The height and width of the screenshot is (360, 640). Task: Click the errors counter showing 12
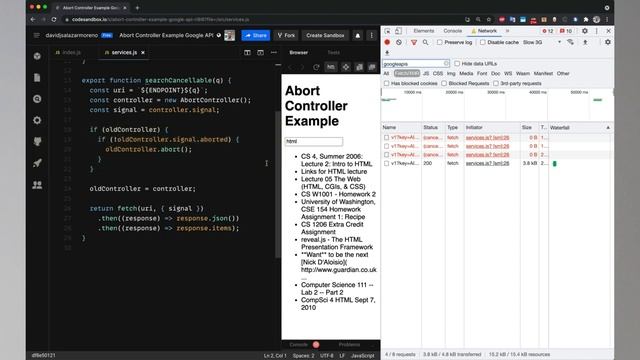pyautogui.click(x=547, y=31)
